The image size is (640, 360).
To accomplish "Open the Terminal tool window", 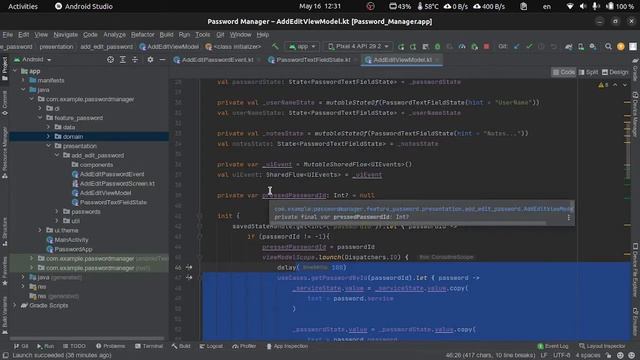I will point(149,346).
